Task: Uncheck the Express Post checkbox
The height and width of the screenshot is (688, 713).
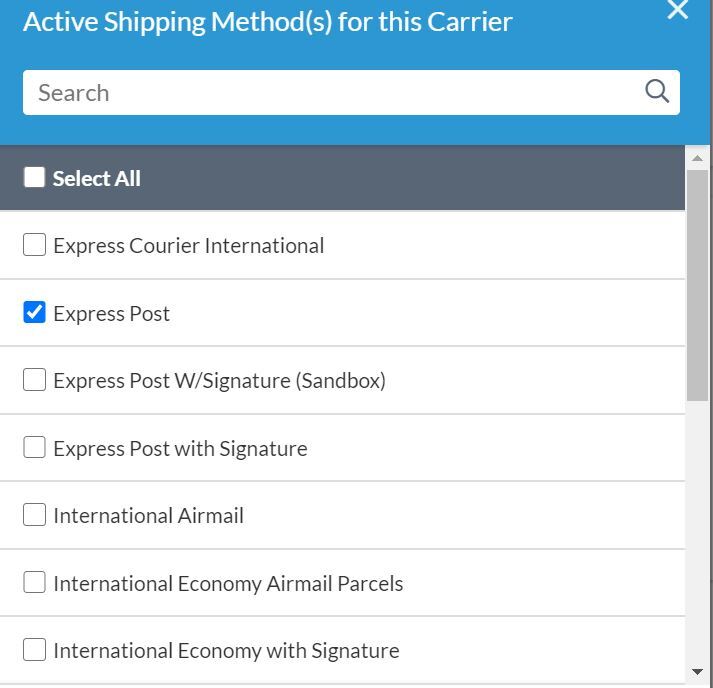Action: pyautogui.click(x=35, y=313)
